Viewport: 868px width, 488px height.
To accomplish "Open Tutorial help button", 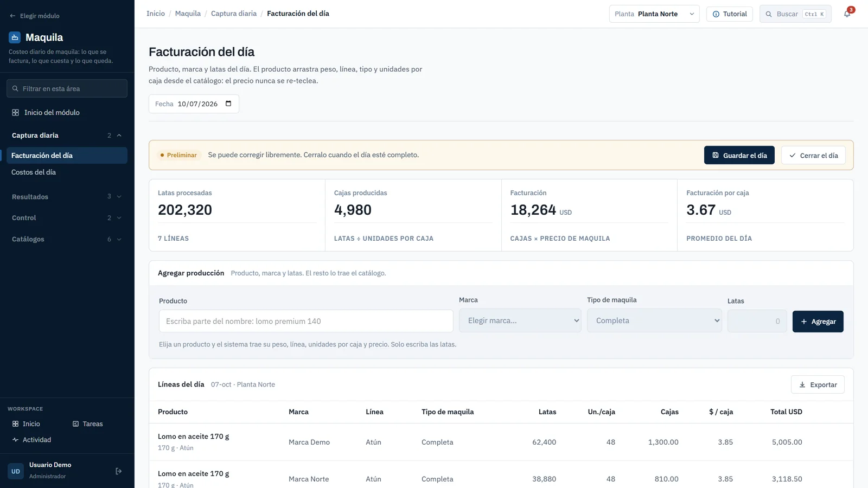I will (x=730, y=14).
